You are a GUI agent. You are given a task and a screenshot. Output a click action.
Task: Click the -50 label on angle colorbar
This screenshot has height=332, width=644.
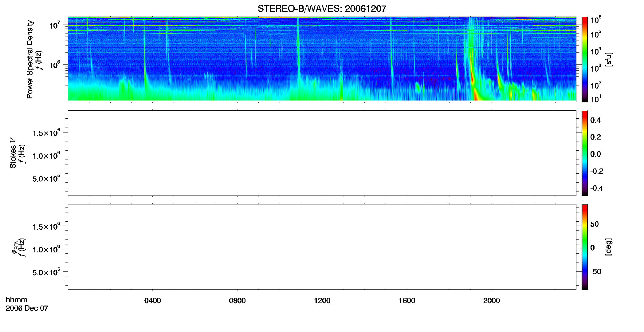coord(596,272)
